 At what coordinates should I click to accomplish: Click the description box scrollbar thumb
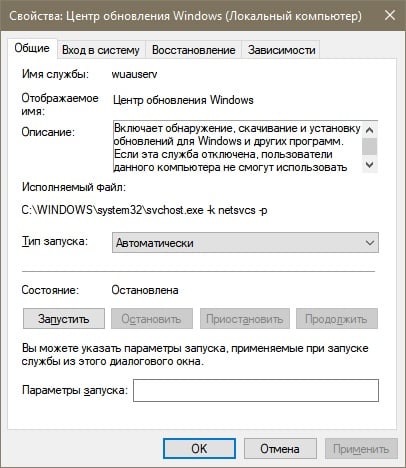pyautogui.click(x=369, y=147)
